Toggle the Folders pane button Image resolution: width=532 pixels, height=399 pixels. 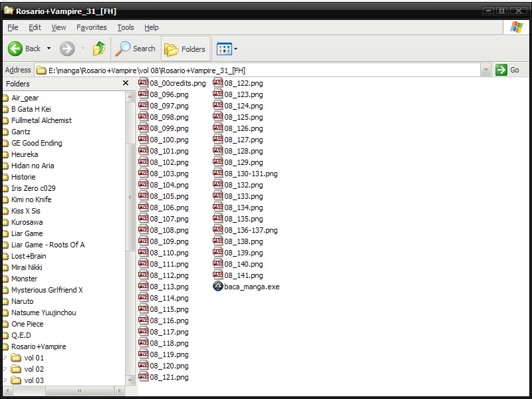186,49
